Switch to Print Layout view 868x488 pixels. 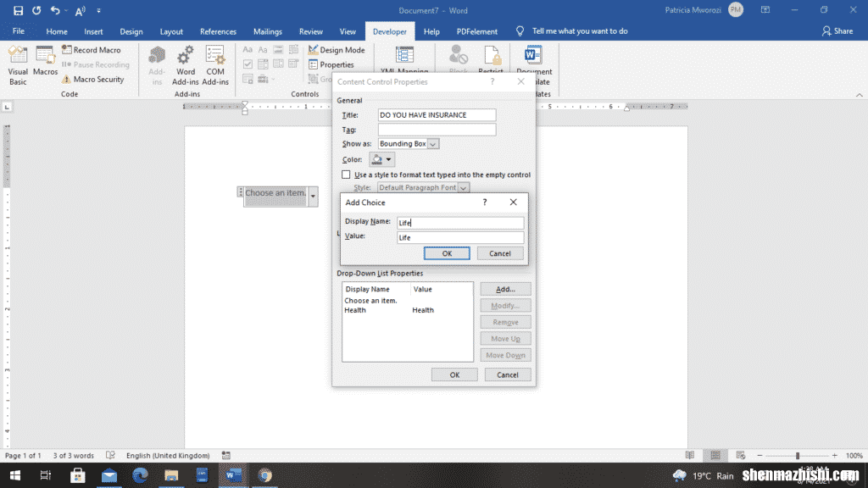coord(715,455)
